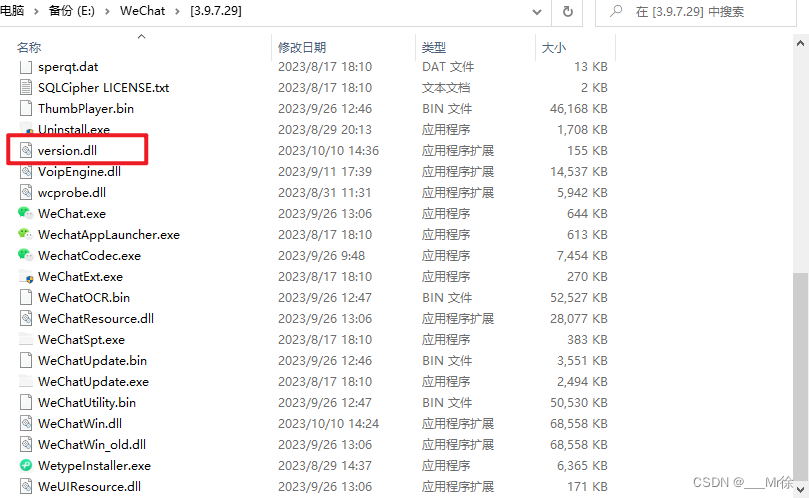Click the search magnifier icon
Screen dimensions: 809x498
point(616,11)
